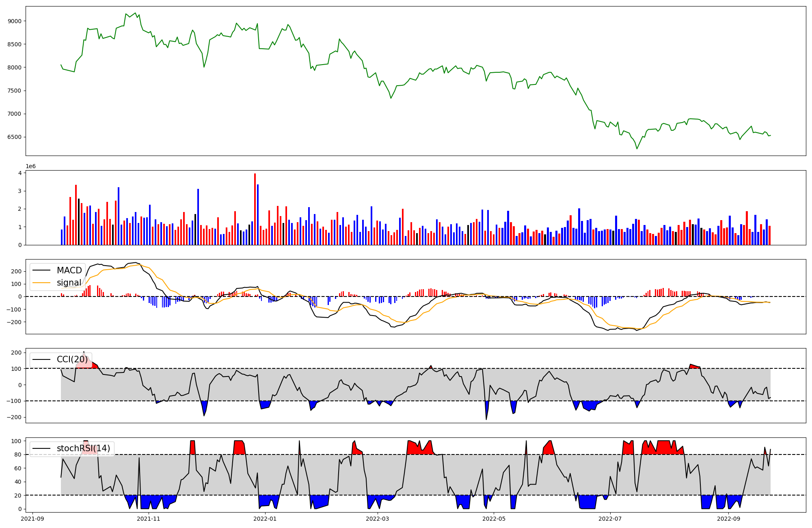
Task: Click the 7500 price axis label
Action: (15, 91)
